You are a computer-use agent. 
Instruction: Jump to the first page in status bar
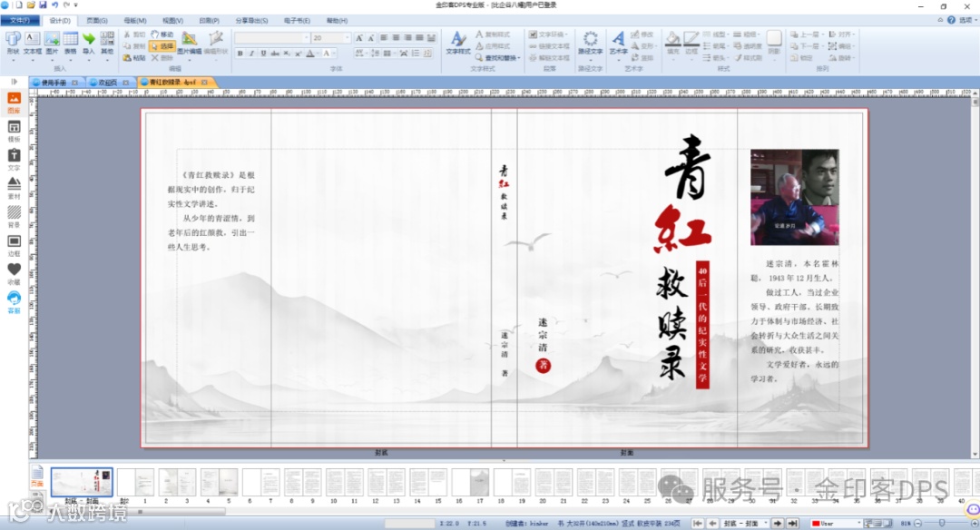698,523
